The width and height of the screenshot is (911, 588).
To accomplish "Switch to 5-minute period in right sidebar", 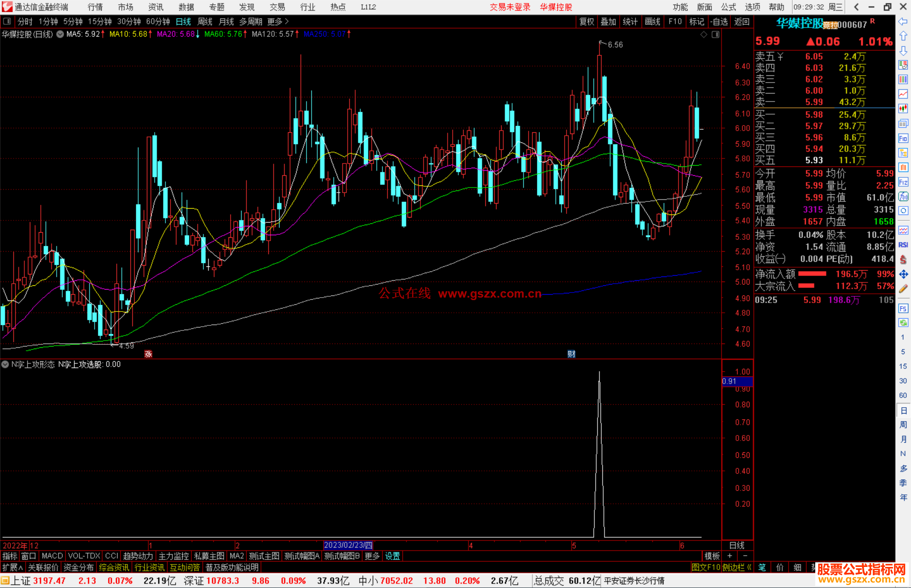I will (903, 352).
